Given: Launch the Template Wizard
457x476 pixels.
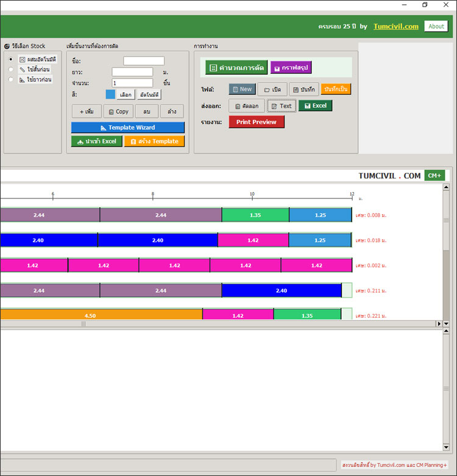Looking at the screenshot, I should 127,127.
